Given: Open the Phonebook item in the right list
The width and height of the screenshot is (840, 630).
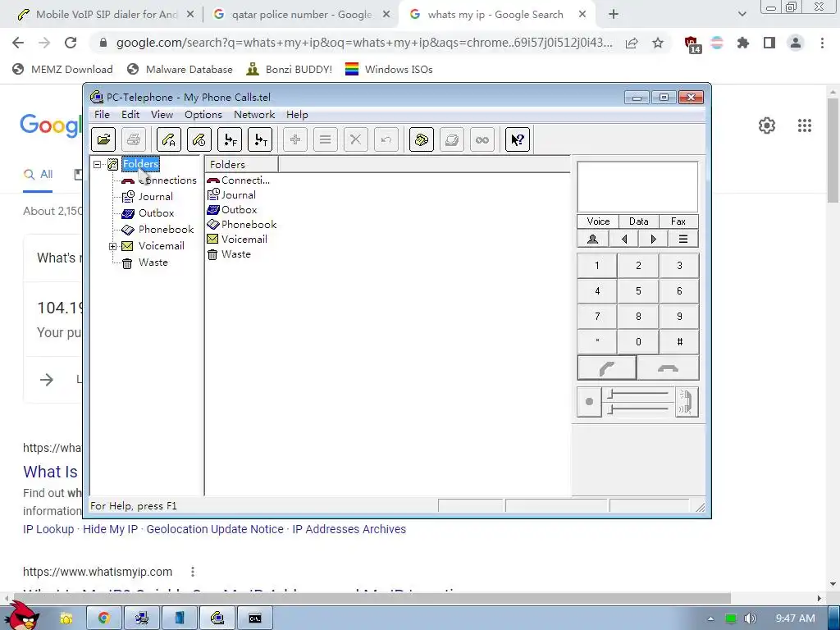Looking at the screenshot, I should [x=242, y=225].
